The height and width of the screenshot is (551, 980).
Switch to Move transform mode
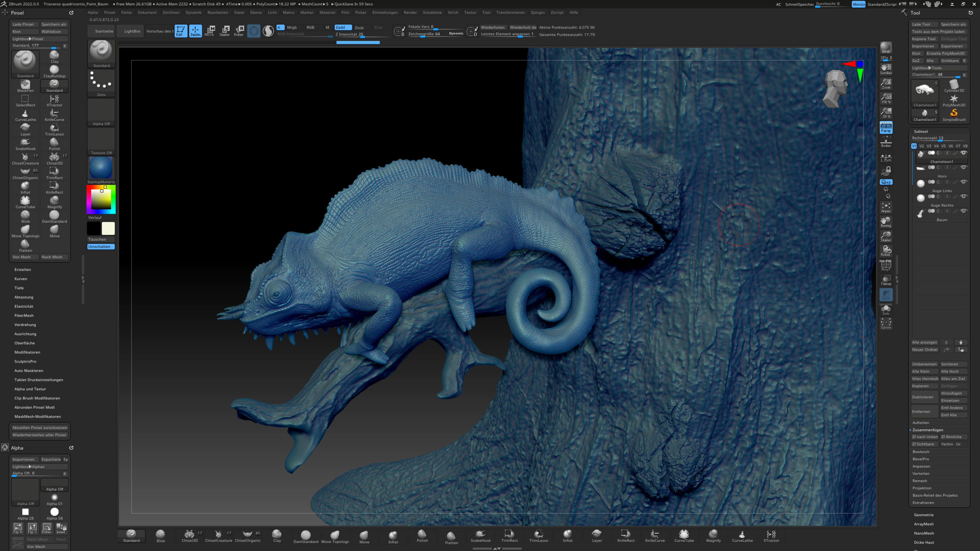(210, 31)
